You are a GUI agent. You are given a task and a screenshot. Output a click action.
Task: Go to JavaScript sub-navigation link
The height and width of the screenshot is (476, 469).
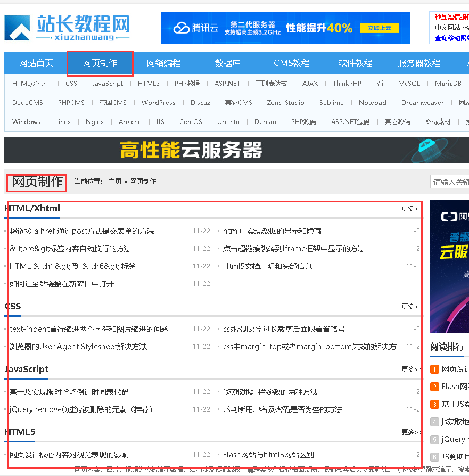click(x=108, y=84)
